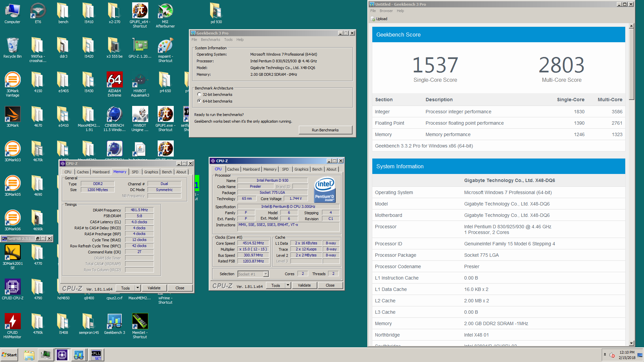Launch CINEBENCH 11.5 icon
The width and height of the screenshot is (644, 362).
click(114, 119)
